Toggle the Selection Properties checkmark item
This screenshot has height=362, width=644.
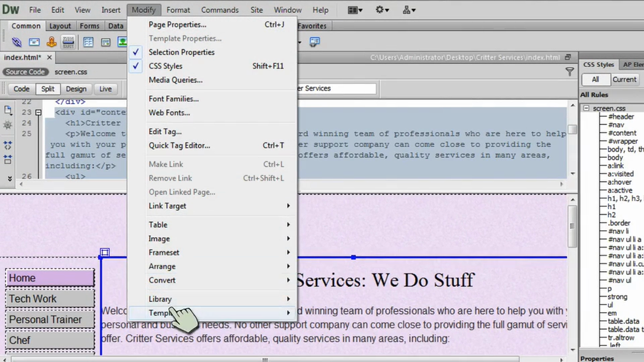click(181, 52)
